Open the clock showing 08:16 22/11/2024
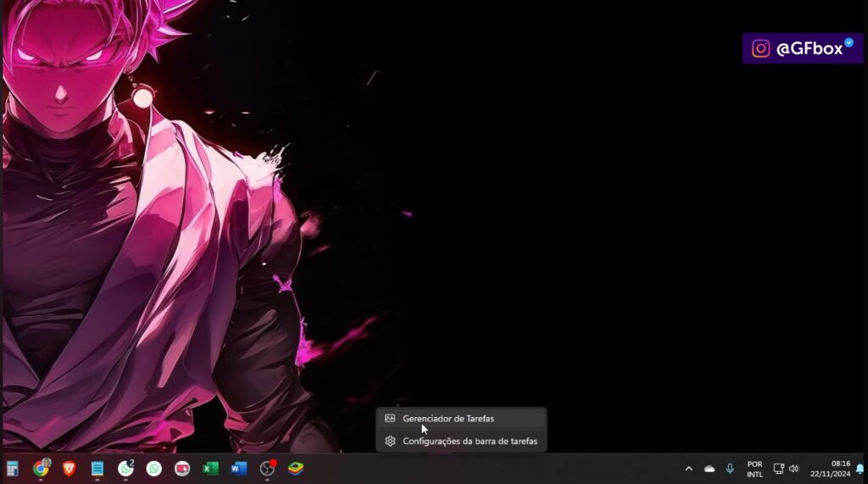The height and width of the screenshot is (484, 868). pyautogui.click(x=831, y=469)
